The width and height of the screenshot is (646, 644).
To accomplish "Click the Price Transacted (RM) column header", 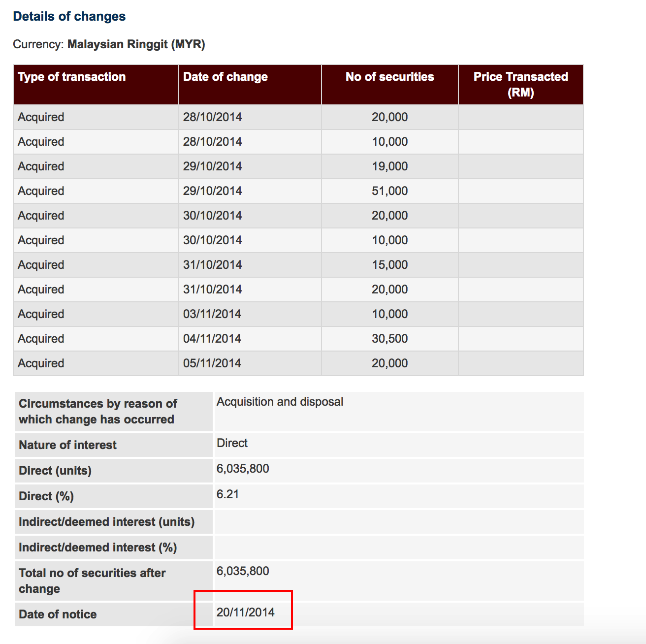I will click(520, 84).
